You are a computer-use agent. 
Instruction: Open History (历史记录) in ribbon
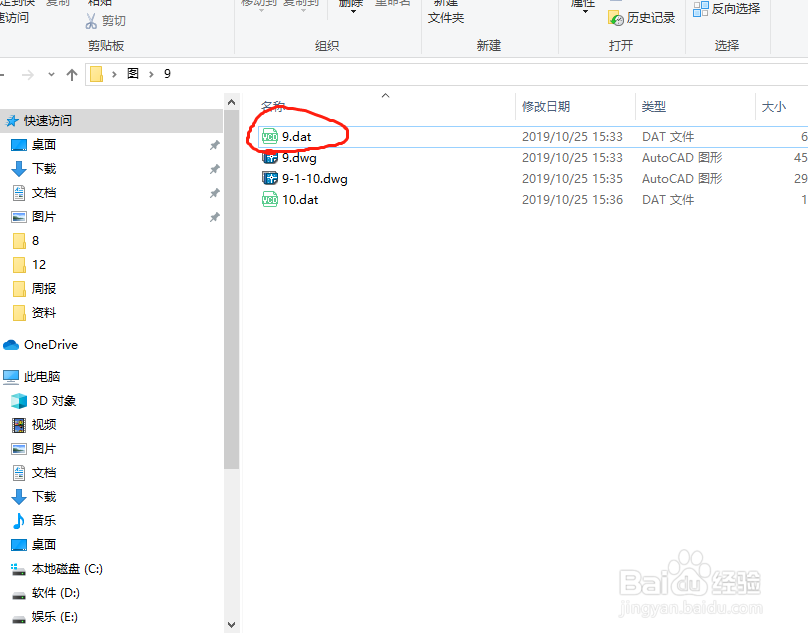[x=642, y=18]
